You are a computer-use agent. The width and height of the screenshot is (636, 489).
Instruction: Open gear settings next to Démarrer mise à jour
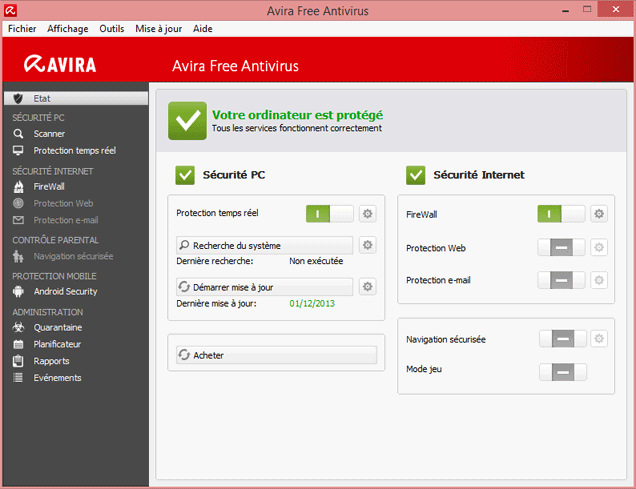click(367, 287)
